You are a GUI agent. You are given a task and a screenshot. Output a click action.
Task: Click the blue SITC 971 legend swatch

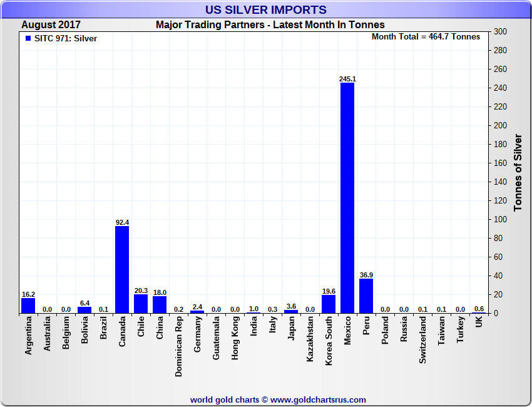(28, 38)
